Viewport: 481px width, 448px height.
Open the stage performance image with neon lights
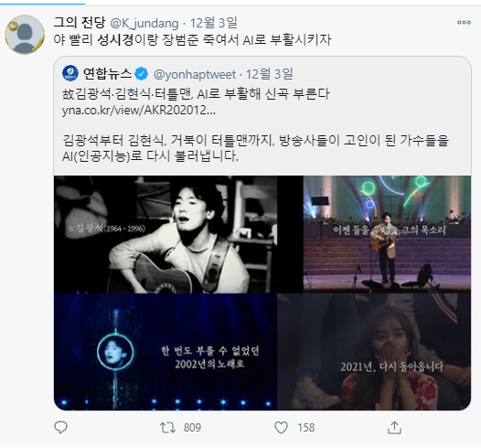pyautogui.click(x=387, y=234)
